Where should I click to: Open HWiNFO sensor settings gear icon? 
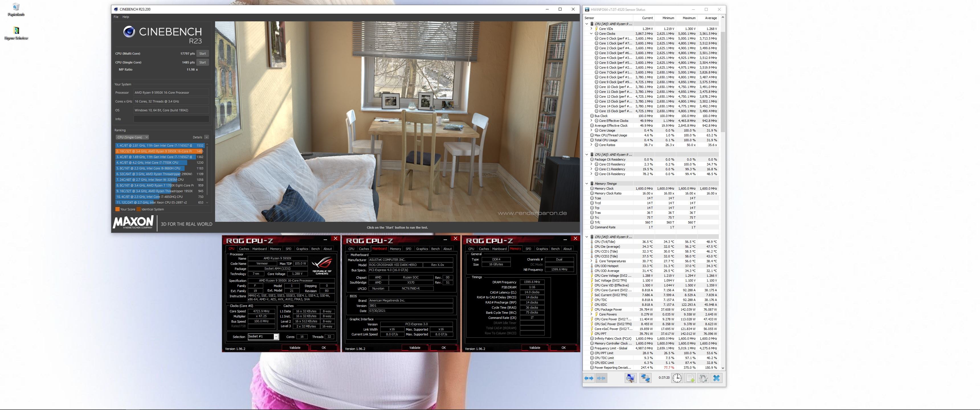tap(703, 378)
